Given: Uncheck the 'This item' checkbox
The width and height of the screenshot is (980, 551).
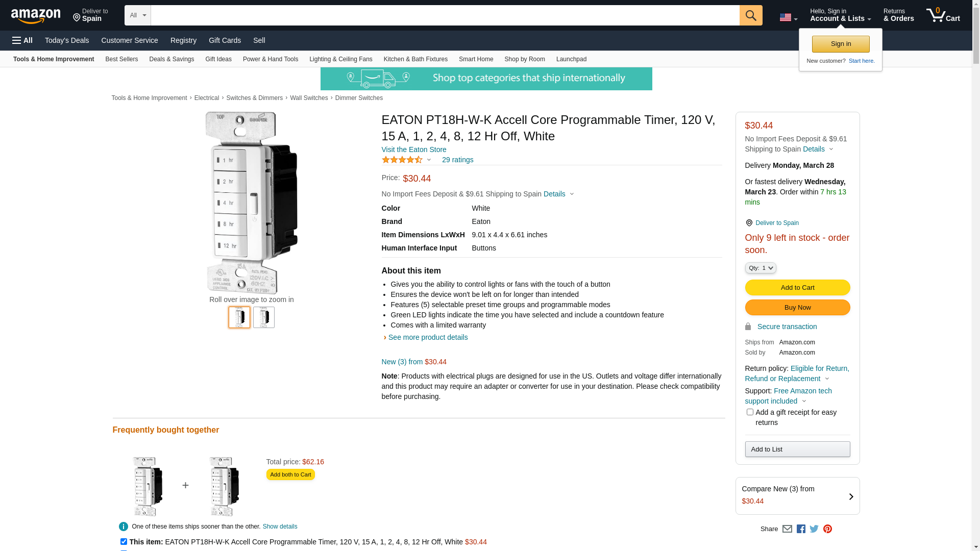Looking at the screenshot, I should click(x=124, y=542).
